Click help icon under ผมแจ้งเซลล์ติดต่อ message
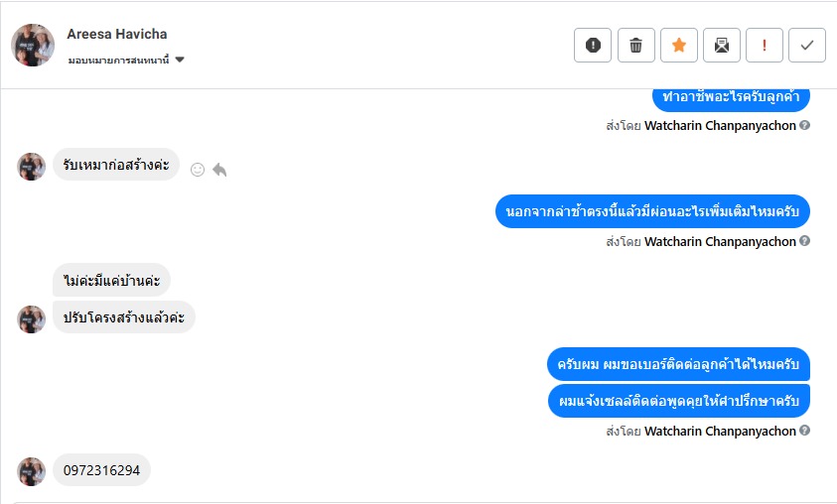The height and width of the screenshot is (504, 837). [805, 432]
